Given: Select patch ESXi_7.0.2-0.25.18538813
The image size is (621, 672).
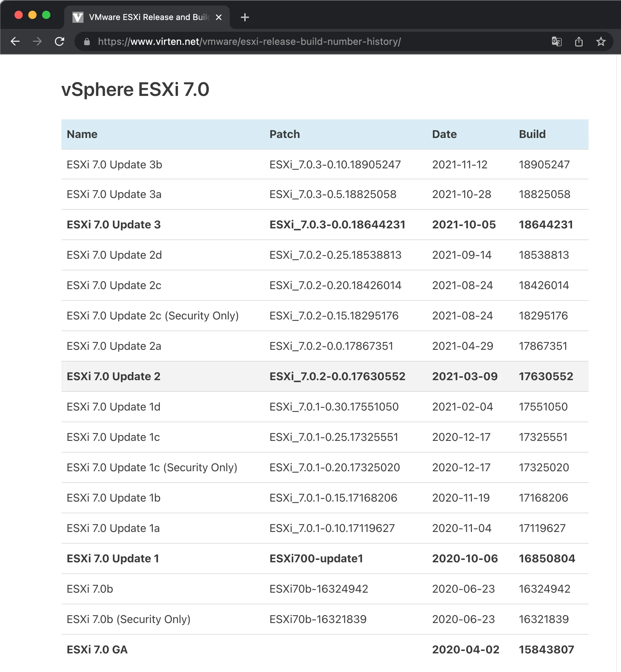Looking at the screenshot, I should pos(335,255).
